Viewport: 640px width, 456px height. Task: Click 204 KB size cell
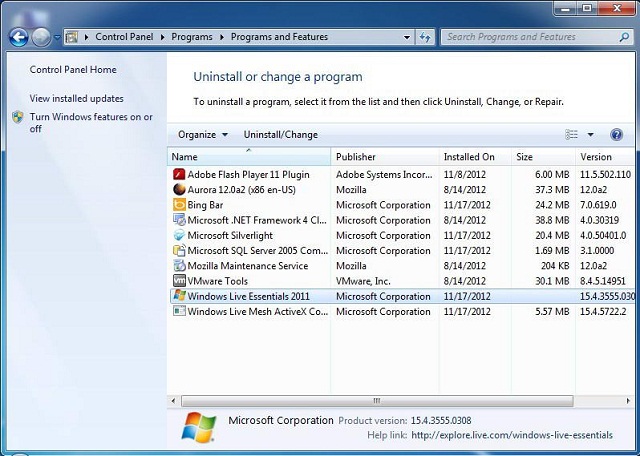click(555, 266)
